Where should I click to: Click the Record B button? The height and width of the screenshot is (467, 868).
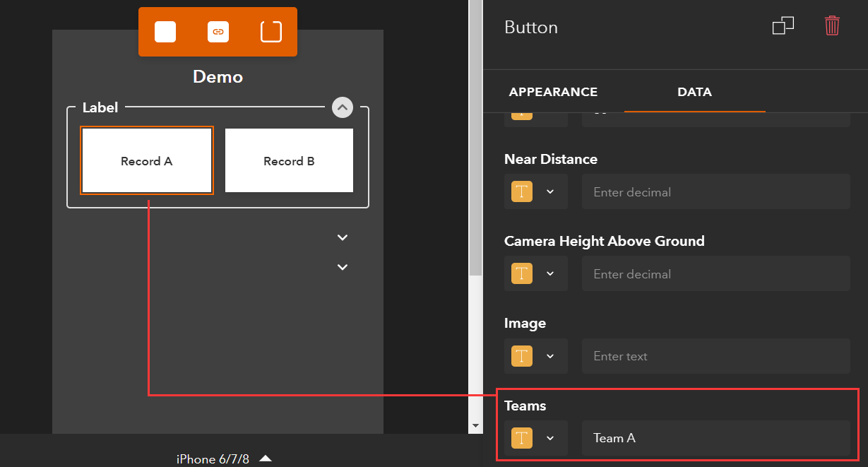289,160
